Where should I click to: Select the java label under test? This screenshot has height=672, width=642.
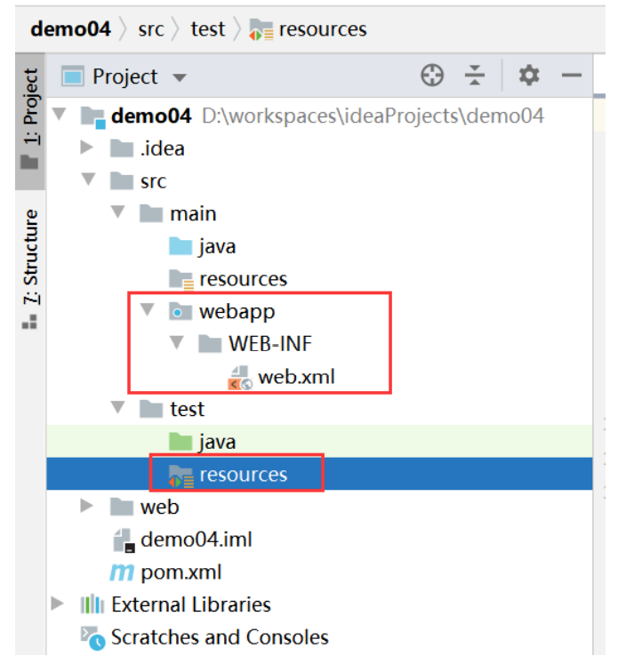(217, 443)
